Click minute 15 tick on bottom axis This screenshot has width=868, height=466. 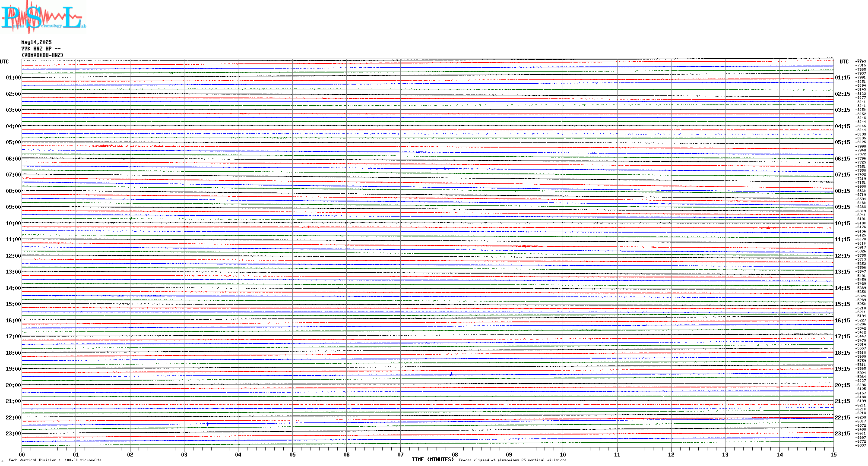tap(833, 454)
